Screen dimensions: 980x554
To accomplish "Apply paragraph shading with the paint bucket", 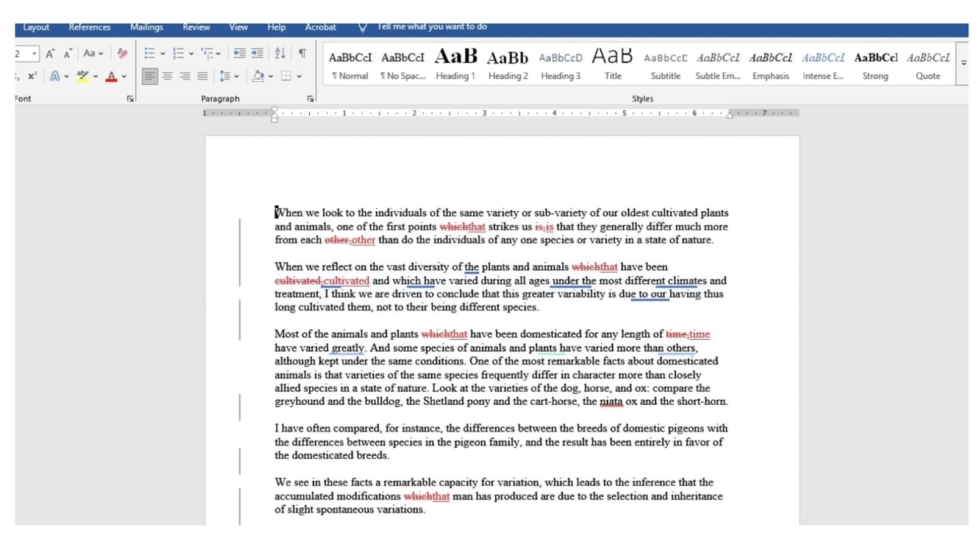I will (258, 76).
